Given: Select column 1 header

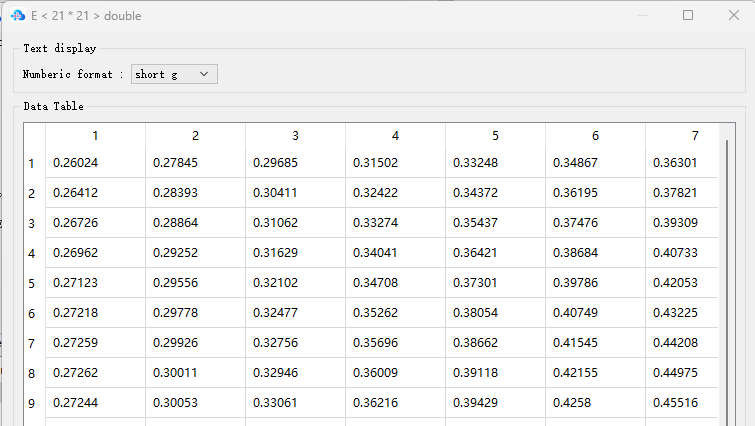Looking at the screenshot, I should (x=95, y=136).
